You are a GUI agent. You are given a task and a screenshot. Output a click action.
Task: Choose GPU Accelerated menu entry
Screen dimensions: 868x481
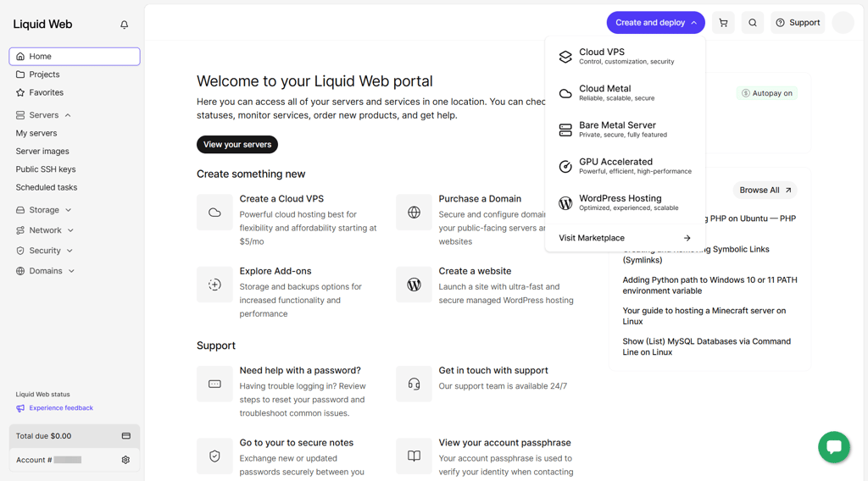pos(625,166)
